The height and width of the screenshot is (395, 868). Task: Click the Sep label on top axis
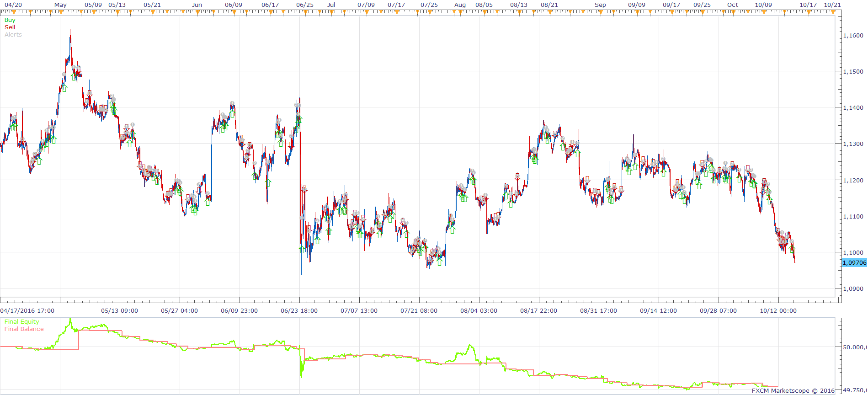pos(600,5)
